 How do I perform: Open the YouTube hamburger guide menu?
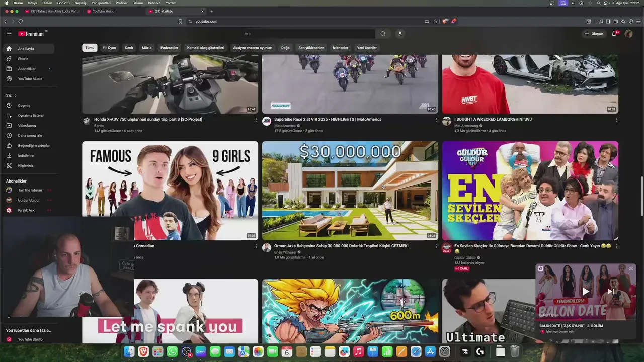(x=9, y=34)
